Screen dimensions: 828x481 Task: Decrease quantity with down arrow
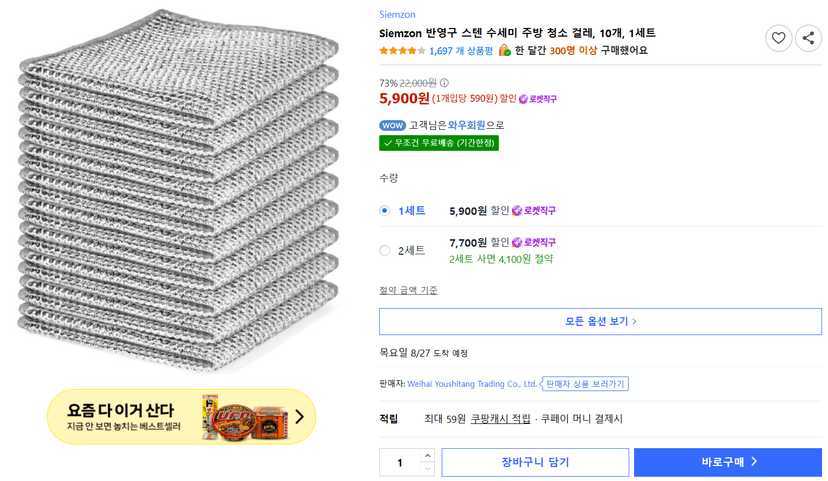428,469
